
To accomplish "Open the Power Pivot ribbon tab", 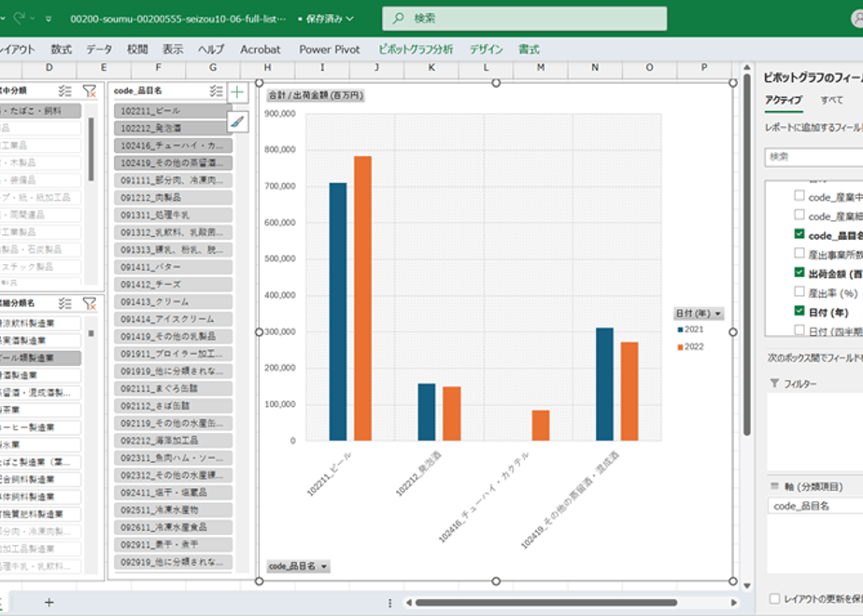I will [330, 49].
